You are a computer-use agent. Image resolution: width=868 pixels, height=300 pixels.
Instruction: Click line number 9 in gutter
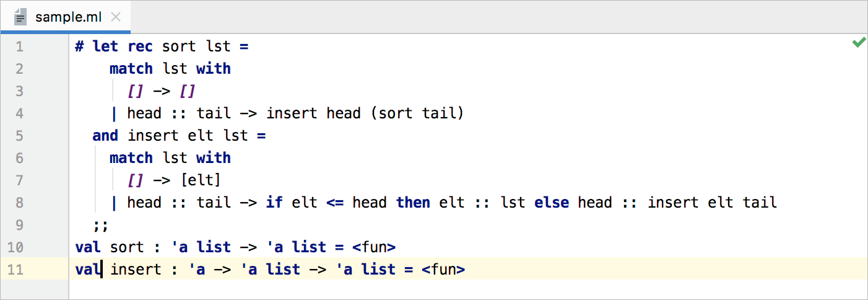(19, 225)
